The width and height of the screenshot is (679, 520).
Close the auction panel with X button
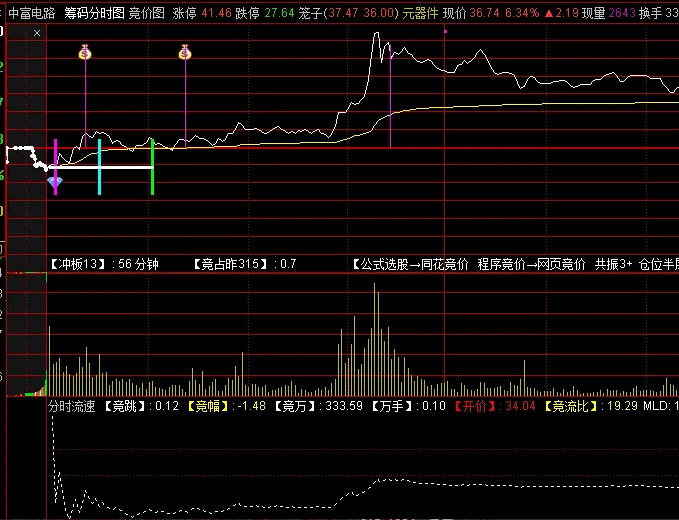point(37,33)
